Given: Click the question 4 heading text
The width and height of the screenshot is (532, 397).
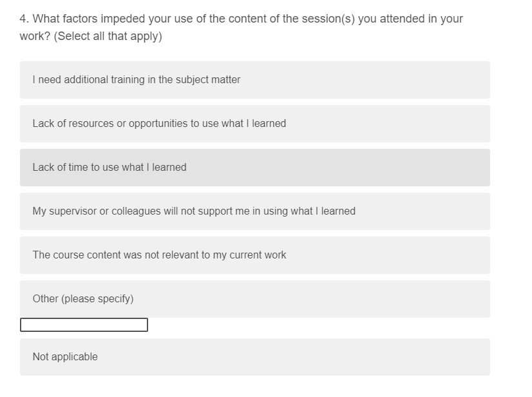Looking at the screenshot, I should click(x=241, y=19).
